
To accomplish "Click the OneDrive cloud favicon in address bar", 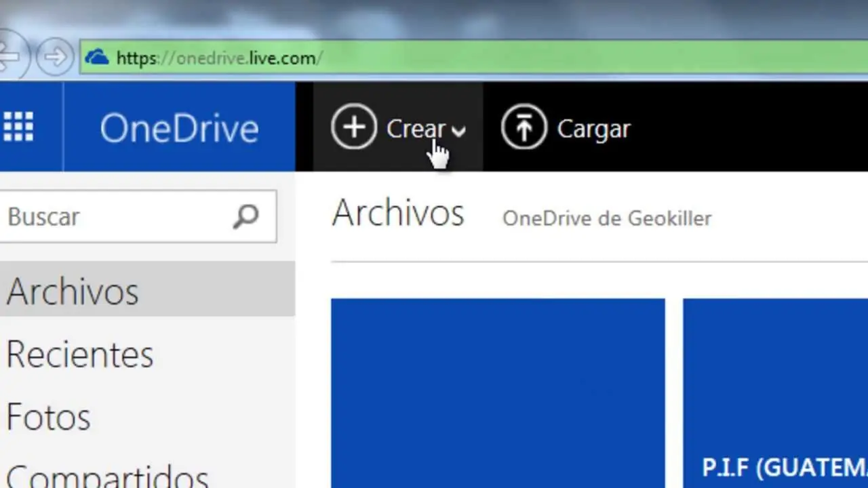I will point(96,57).
